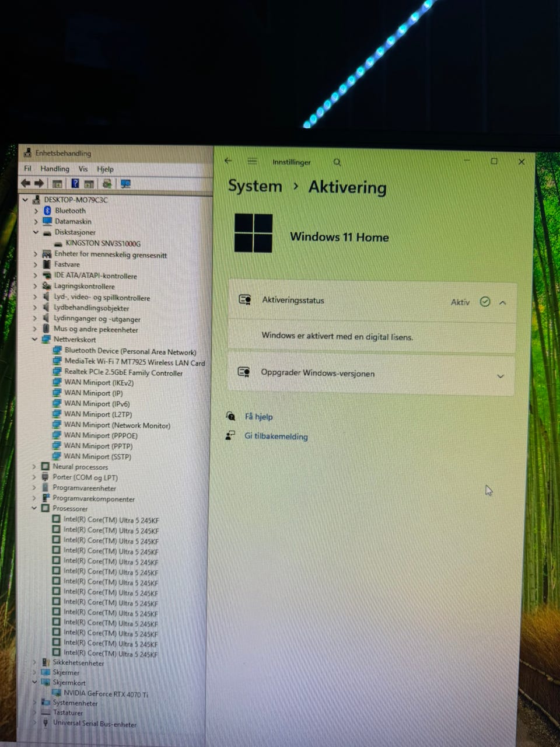Select Bluetooth Device (Personal Area Network)
The image size is (560, 747).
pos(130,351)
